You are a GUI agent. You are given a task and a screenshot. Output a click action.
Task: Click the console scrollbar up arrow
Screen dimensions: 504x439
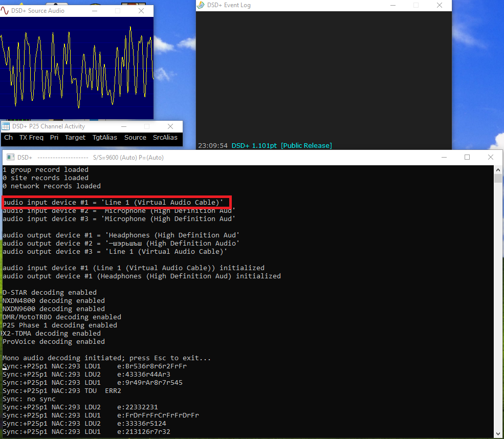(x=498, y=169)
